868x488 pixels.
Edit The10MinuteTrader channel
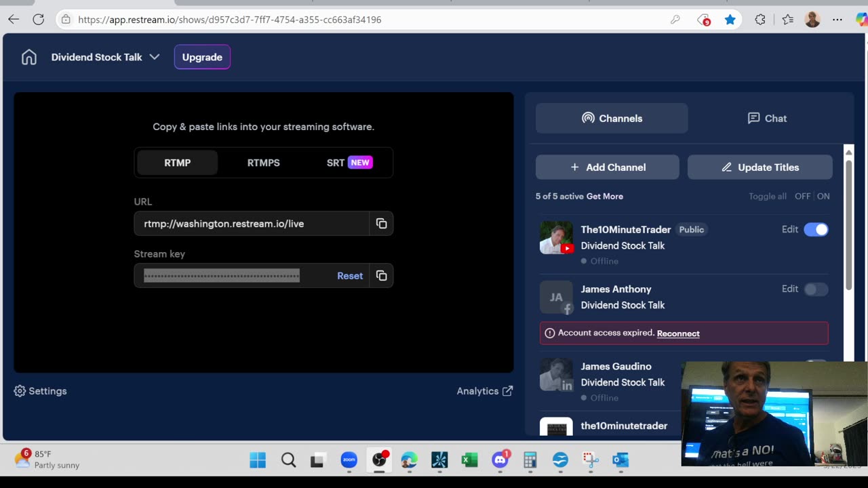(x=790, y=230)
